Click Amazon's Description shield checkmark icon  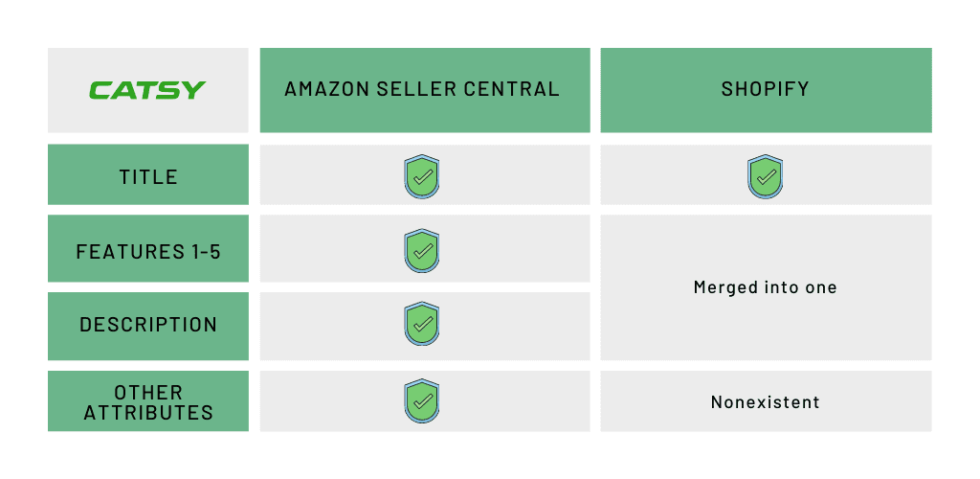pyautogui.click(x=422, y=323)
